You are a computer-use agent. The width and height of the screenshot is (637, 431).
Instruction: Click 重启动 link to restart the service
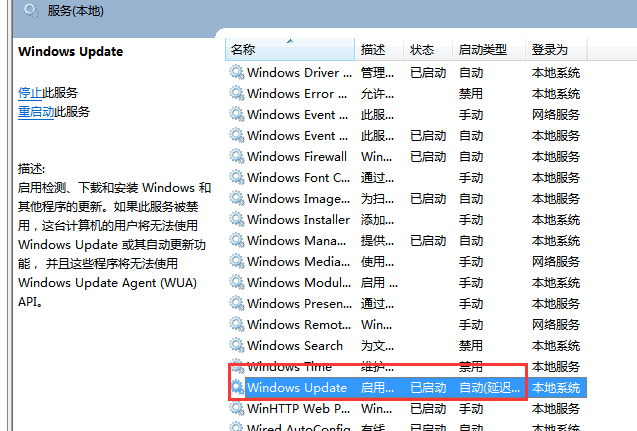(36, 111)
